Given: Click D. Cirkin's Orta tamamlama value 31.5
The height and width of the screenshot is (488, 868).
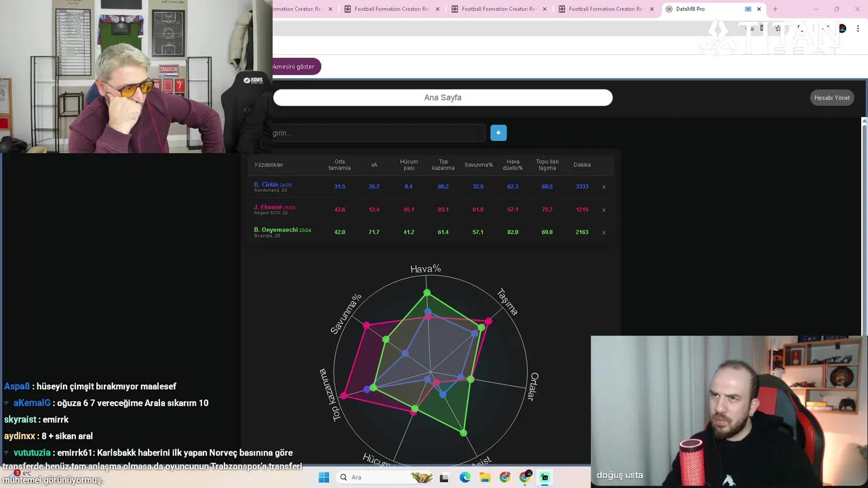Looking at the screenshot, I should click(340, 186).
